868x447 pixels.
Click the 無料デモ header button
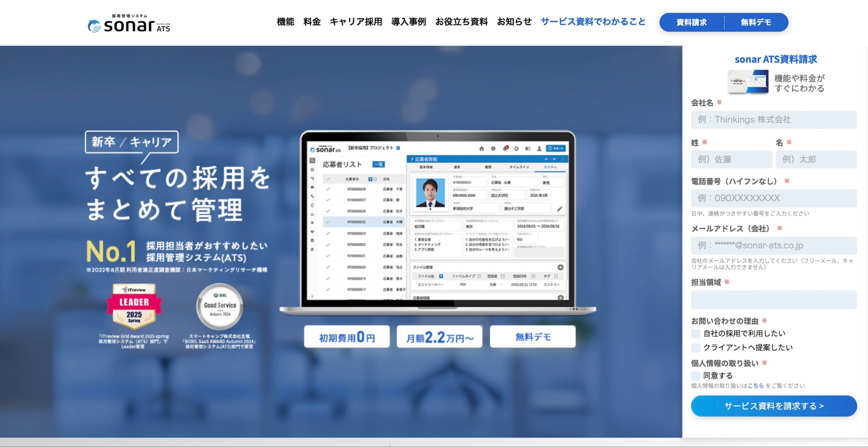click(756, 22)
